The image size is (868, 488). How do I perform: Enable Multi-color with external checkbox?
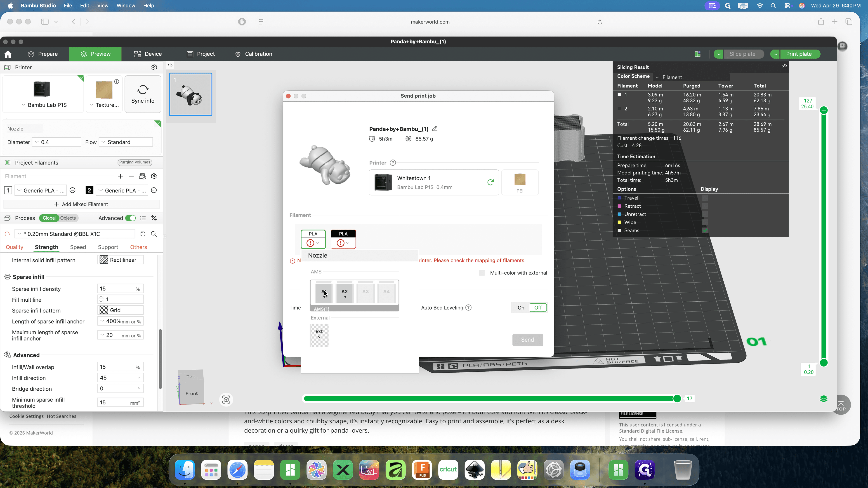click(x=482, y=273)
